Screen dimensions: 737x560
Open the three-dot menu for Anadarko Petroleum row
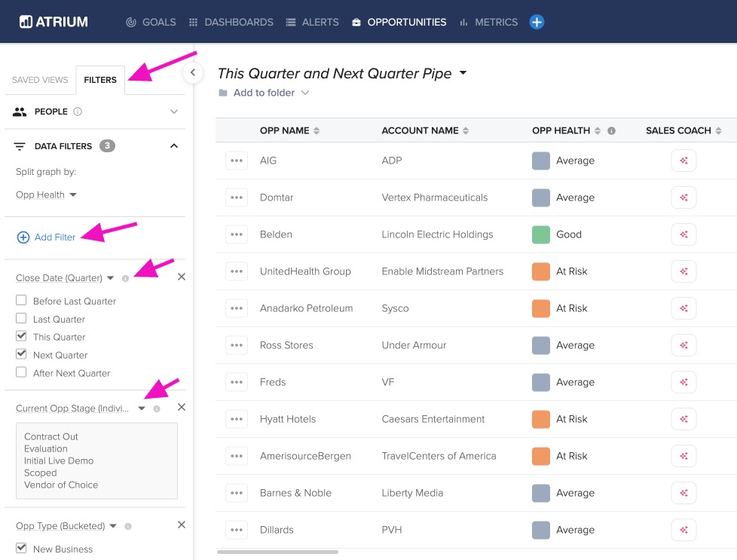[x=237, y=308]
